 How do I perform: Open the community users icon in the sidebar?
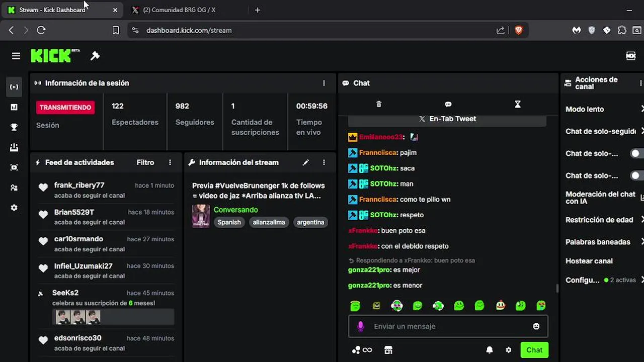pyautogui.click(x=14, y=188)
